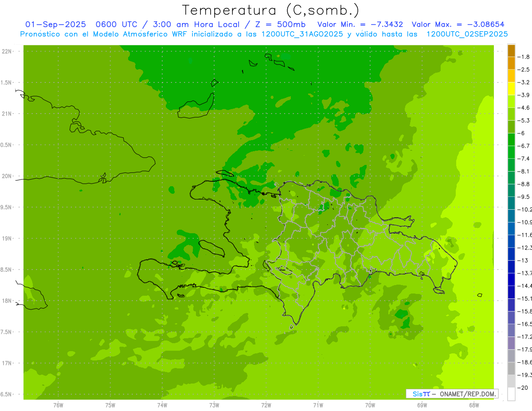Click the "75W" longitude label

[110, 405]
